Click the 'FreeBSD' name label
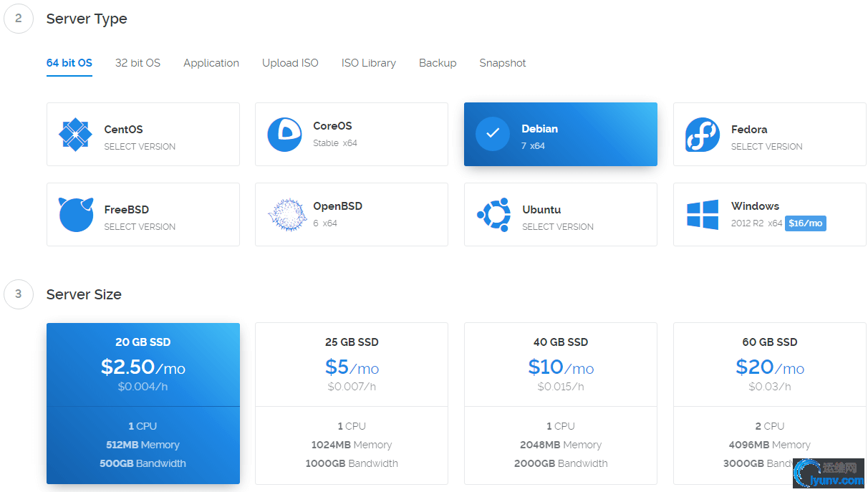This screenshot has width=868, height=492. [127, 210]
